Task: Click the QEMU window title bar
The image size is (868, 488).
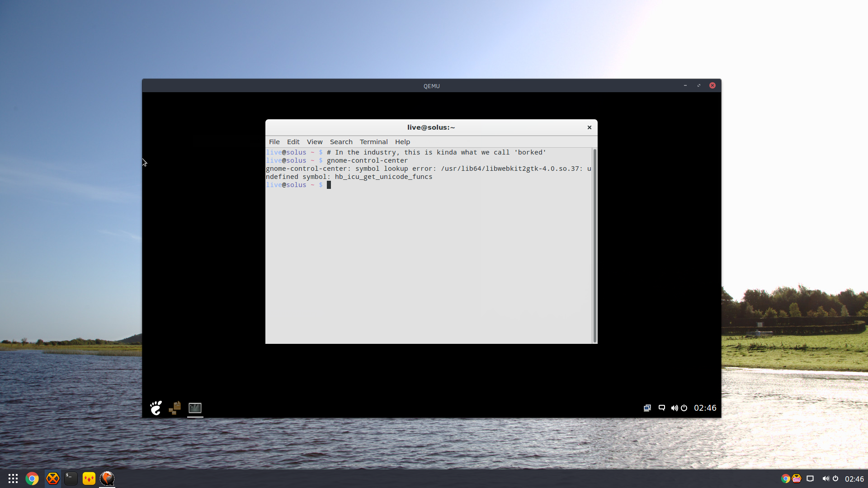Action: click(x=432, y=86)
